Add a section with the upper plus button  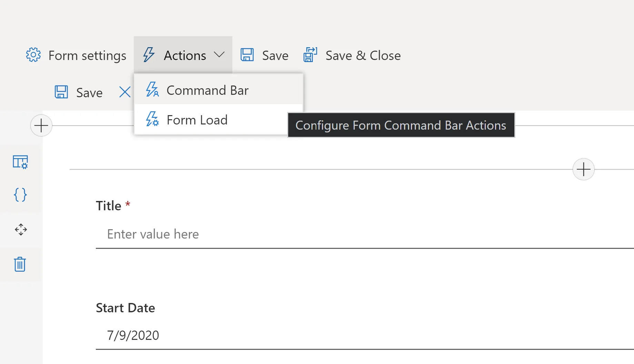pyautogui.click(x=41, y=125)
